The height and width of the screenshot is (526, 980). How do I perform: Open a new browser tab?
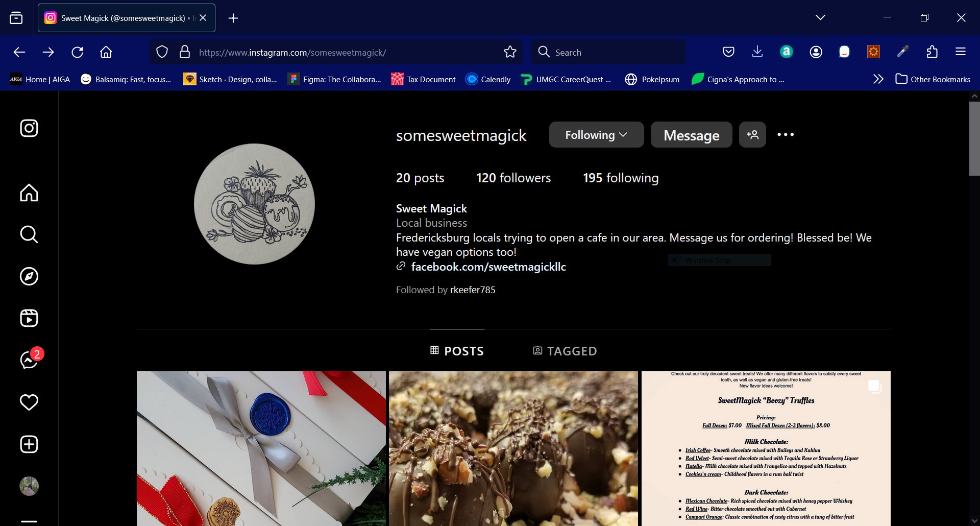(233, 18)
